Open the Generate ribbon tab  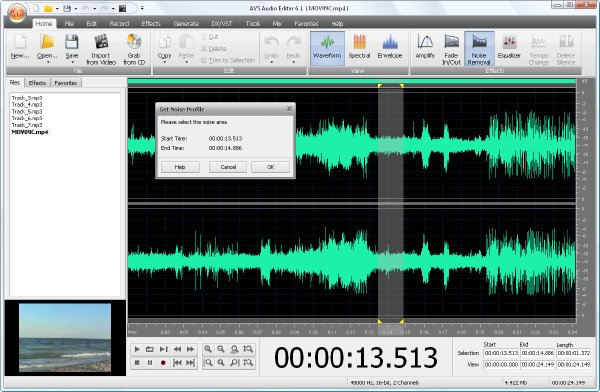click(x=186, y=23)
